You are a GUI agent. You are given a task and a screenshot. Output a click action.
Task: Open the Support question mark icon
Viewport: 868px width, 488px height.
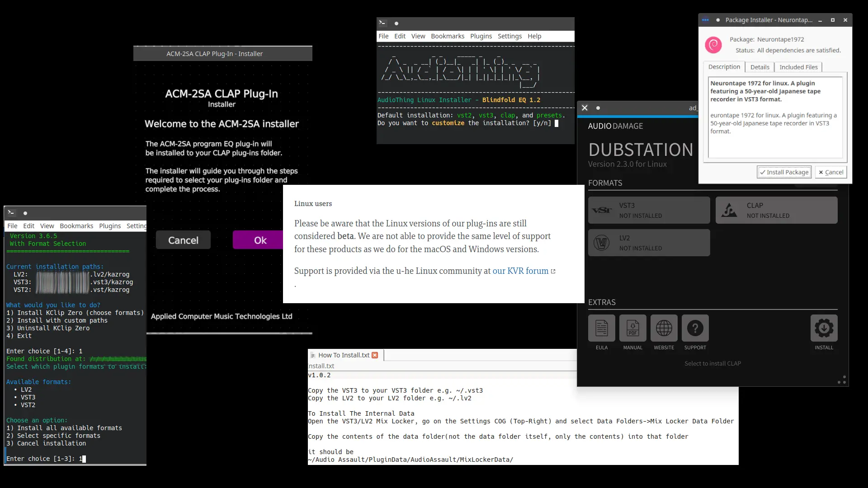[695, 328]
